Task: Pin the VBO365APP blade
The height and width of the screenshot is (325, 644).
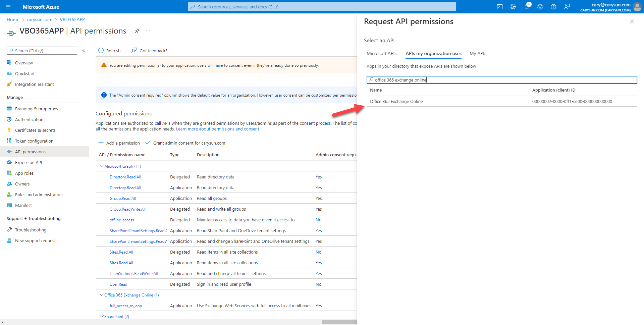Action: point(137,31)
